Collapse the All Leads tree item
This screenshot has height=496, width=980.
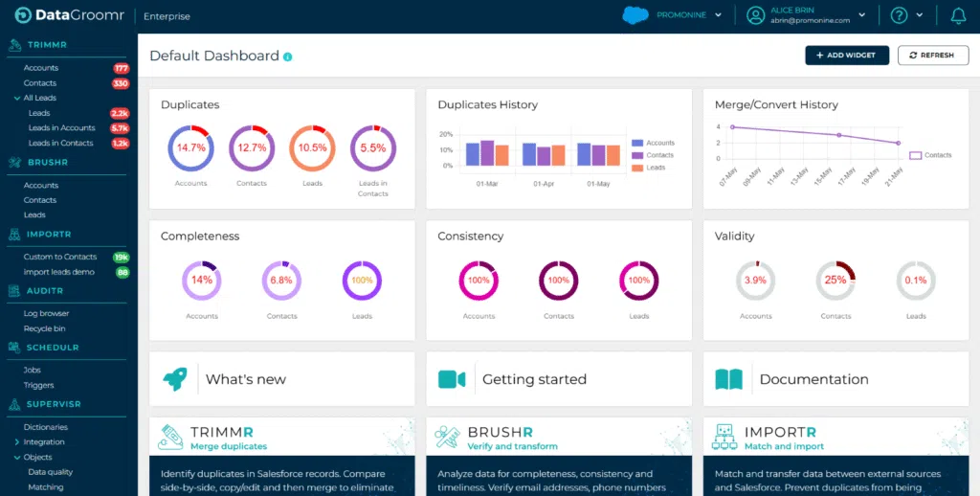17,99
